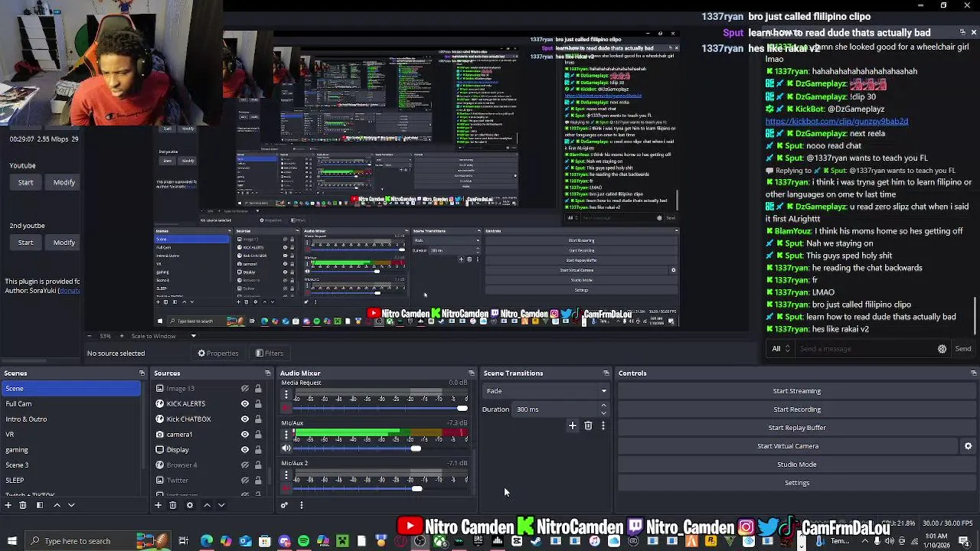Open chat settings gear next to Send

[x=942, y=349]
